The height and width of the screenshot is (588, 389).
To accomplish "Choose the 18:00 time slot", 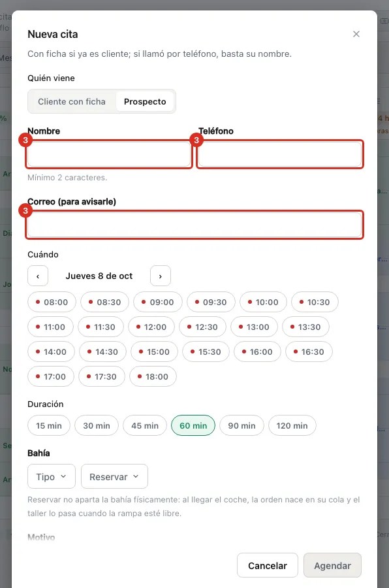I will click(153, 376).
